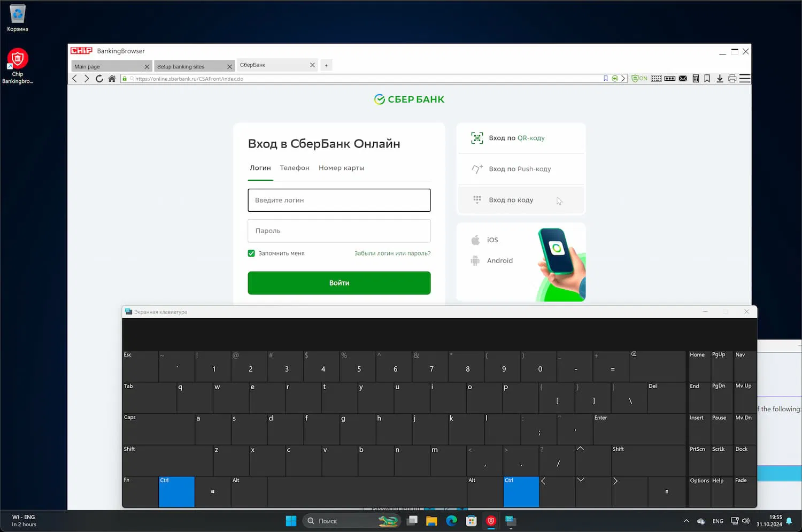Toggle the Fn key on the on-screen keyboard
Viewport: 802px width, 532px height.
pos(141,491)
